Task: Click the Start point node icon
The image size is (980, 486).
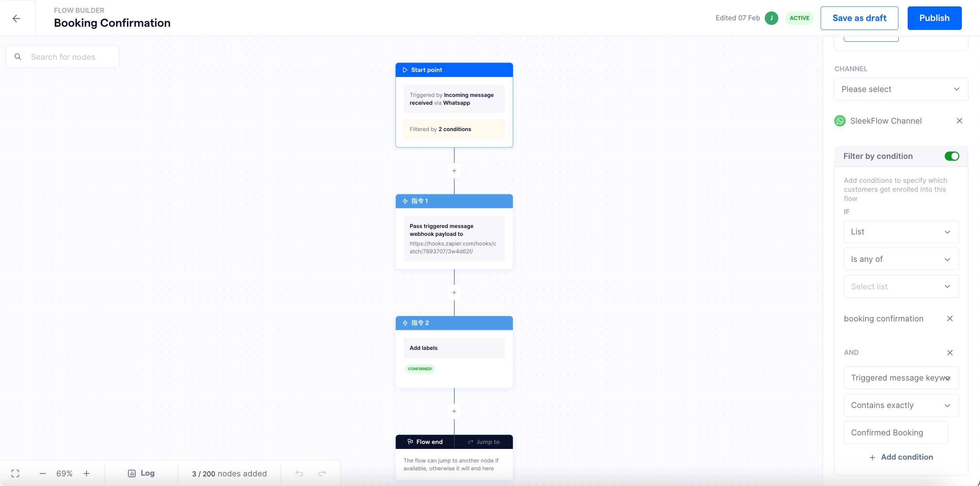Action: [x=405, y=70]
